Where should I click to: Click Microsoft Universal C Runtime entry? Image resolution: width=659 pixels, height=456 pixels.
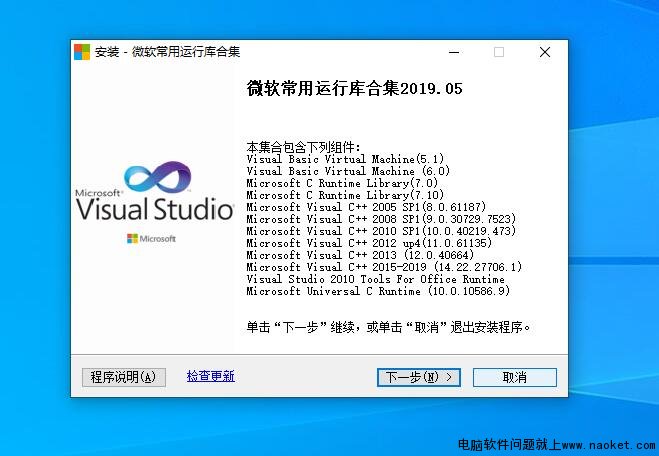click(x=378, y=291)
